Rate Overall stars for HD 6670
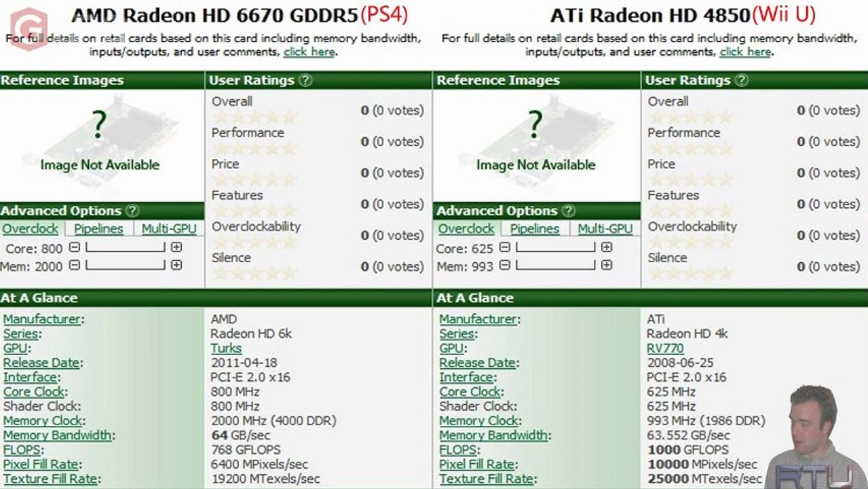868x489 pixels. point(254,117)
